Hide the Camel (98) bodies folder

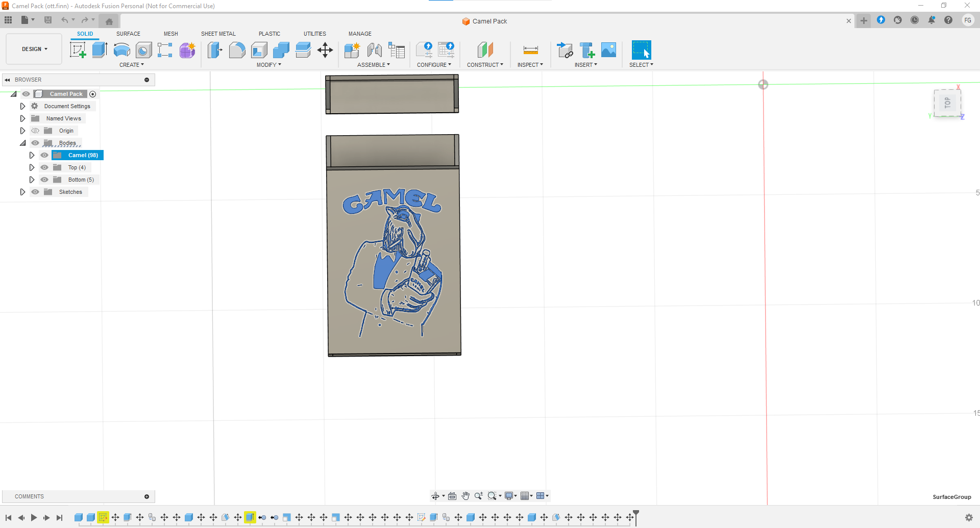pyautogui.click(x=44, y=155)
